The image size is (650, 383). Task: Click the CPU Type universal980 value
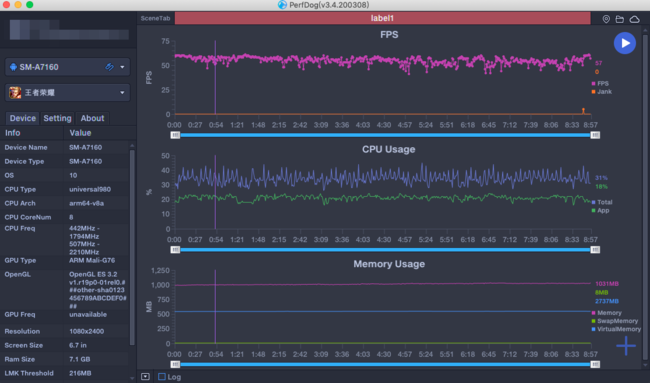[x=90, y=189]
